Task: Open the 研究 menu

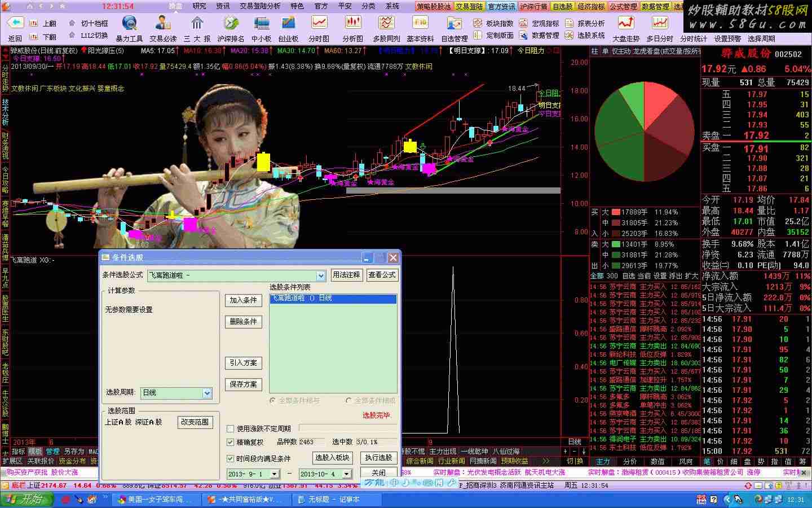Action: [200, 6]
